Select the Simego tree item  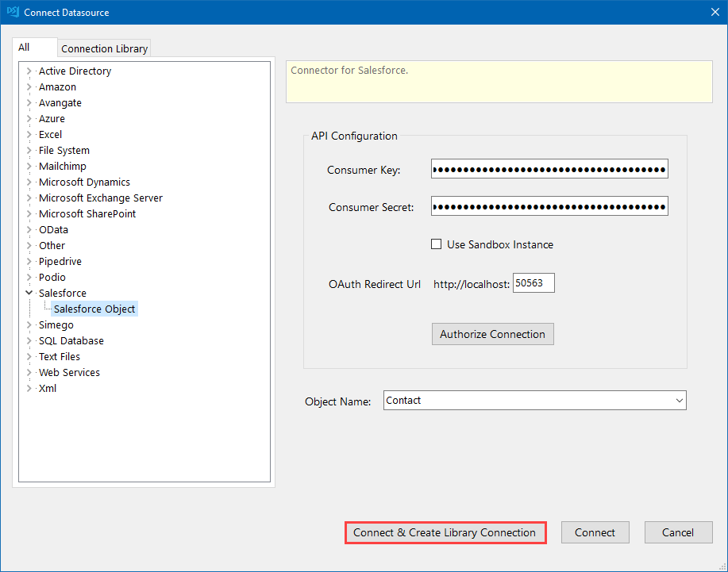point(56,324)
